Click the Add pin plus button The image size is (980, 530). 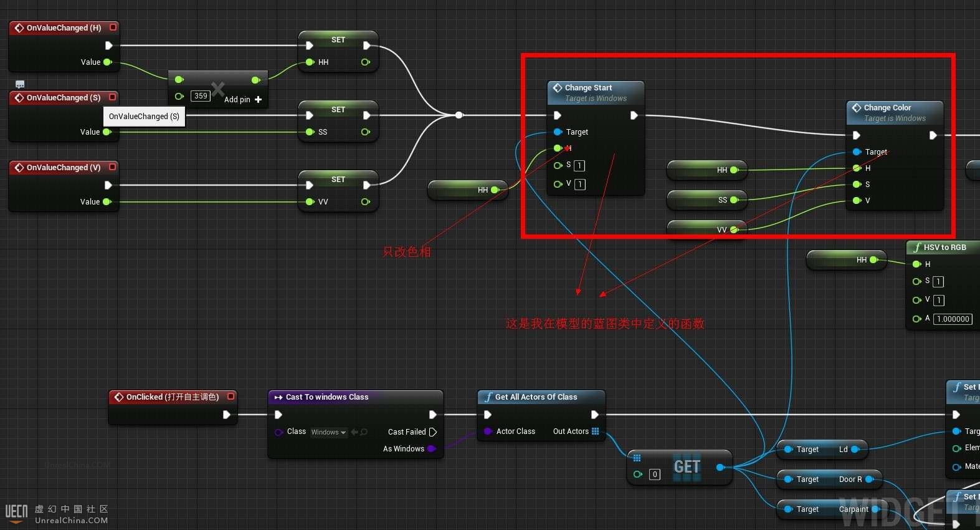point(259,100)
